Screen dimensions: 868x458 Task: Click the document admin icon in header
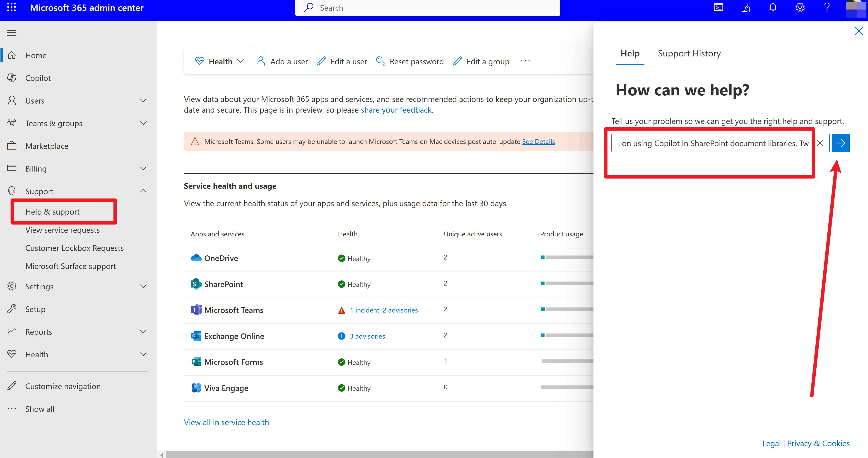(745, 7)
